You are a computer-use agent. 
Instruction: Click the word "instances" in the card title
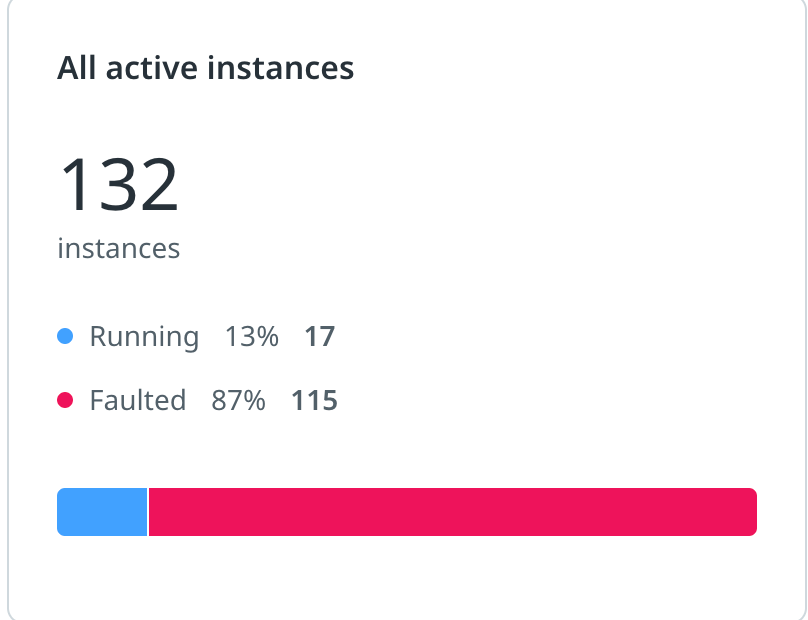point(280,68)
